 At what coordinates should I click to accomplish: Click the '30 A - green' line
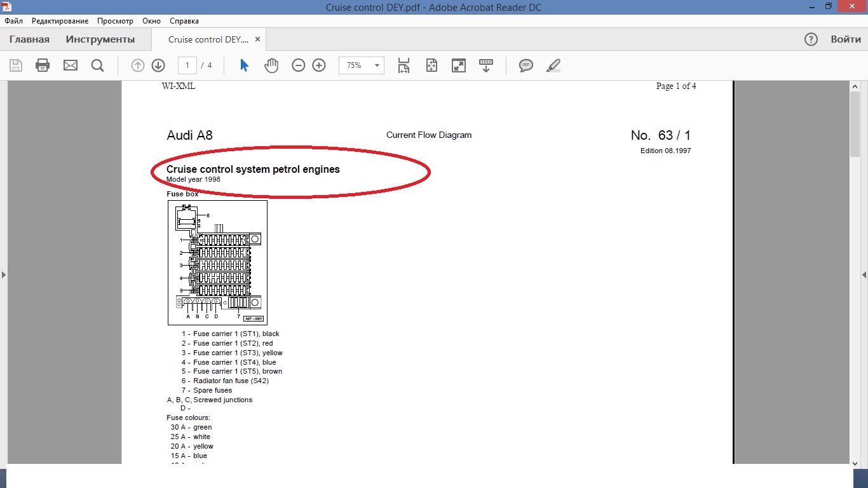191,427
